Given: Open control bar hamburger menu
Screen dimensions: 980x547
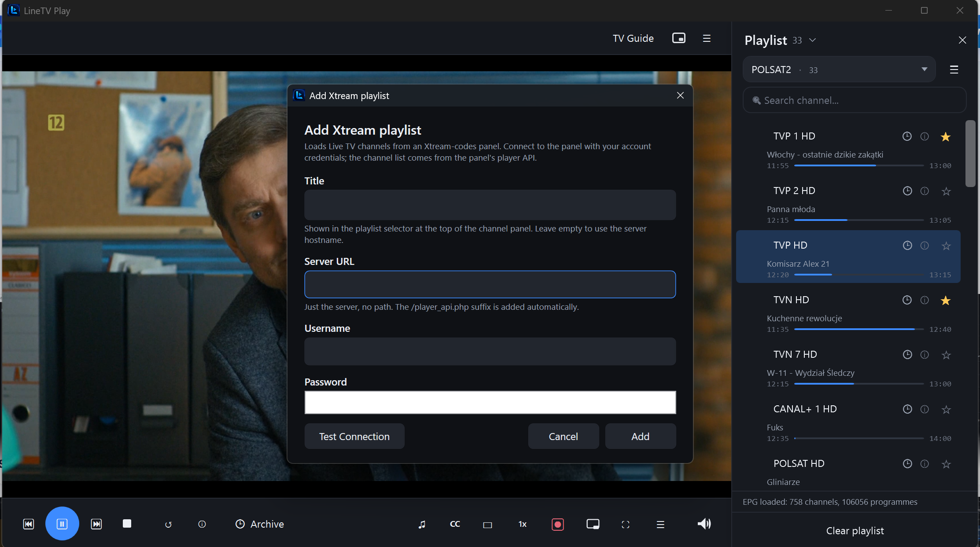Looking at the screenshot, I should 660,524.
